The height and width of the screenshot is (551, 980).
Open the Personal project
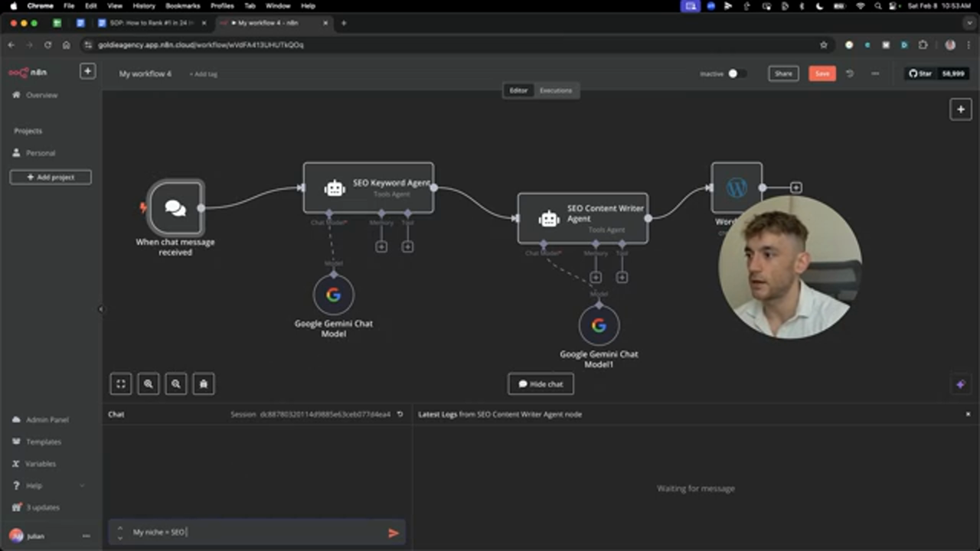tap(41, 153)
